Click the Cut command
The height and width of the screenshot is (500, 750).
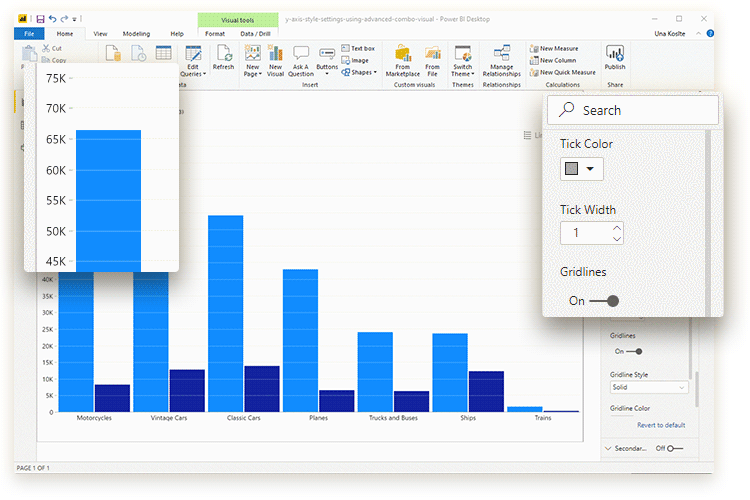pyautogui.click(x=52, y=48)
